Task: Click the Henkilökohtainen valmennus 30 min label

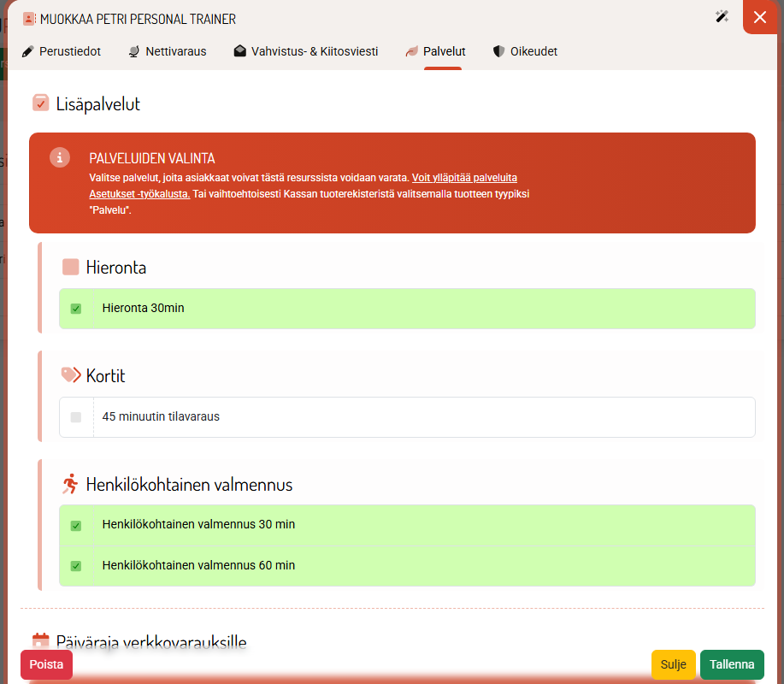Action: [198, 524]
